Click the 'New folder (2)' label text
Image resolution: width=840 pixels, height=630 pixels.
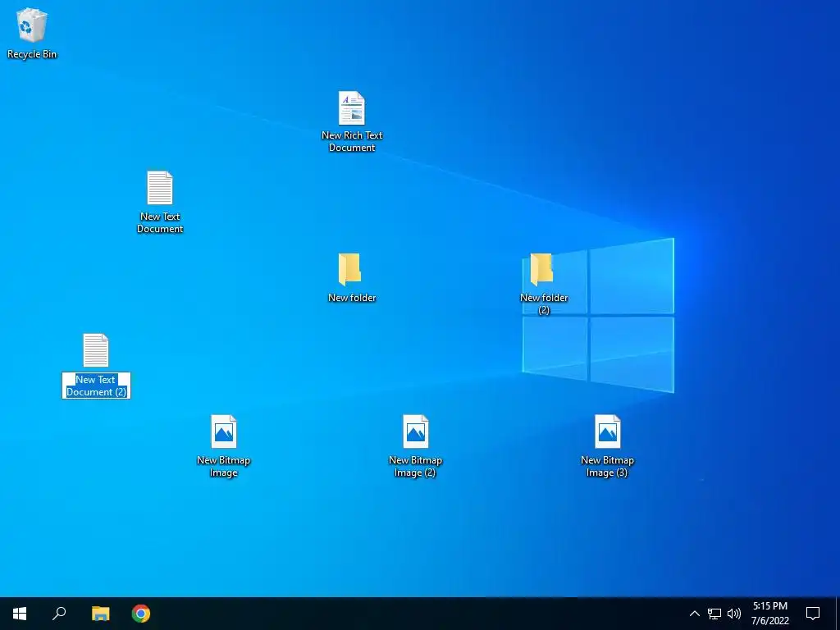click(544, 304)
